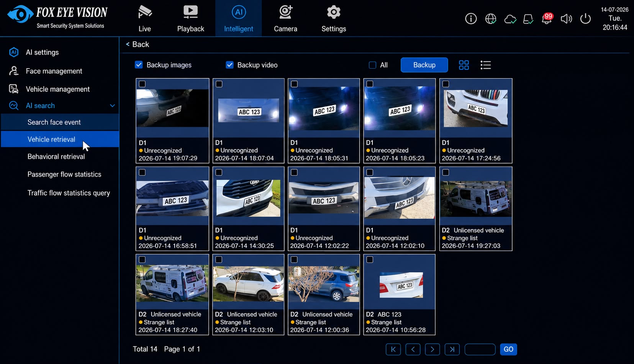Click the power shutdown icon
This screenshot has height=364, width=634.
point(585,18)
